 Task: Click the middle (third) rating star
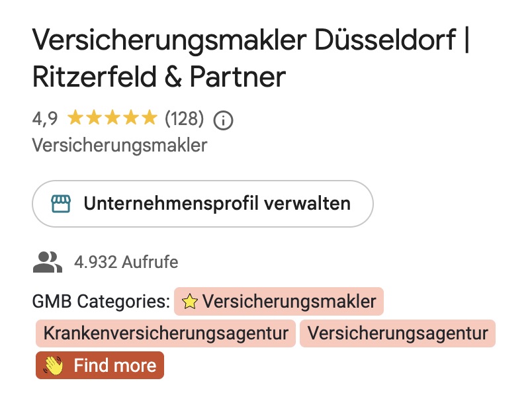pyautogui.click(x=112, y=118)
